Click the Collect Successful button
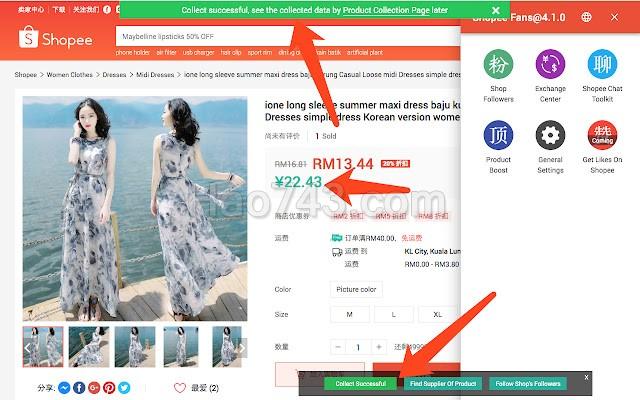The height and width of the screenshot is (400, 640). pos(360,384)
